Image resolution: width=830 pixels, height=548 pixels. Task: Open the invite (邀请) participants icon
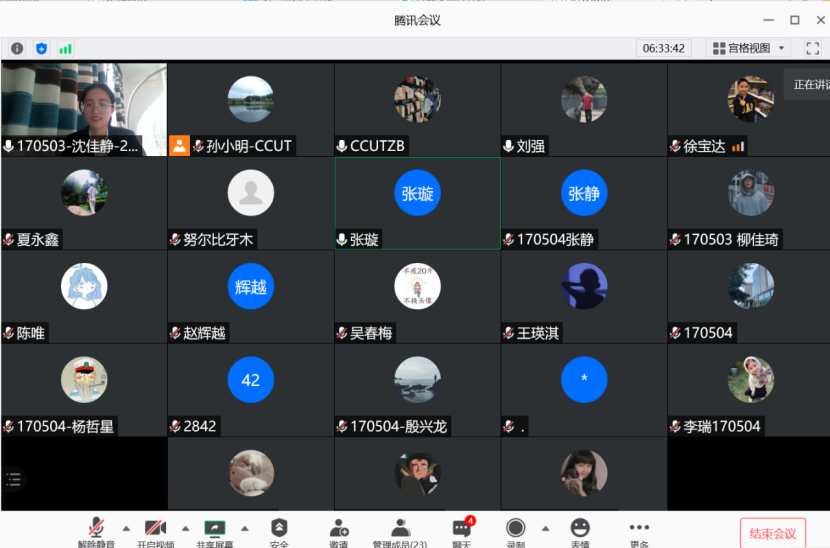click(x=339, y=530)
